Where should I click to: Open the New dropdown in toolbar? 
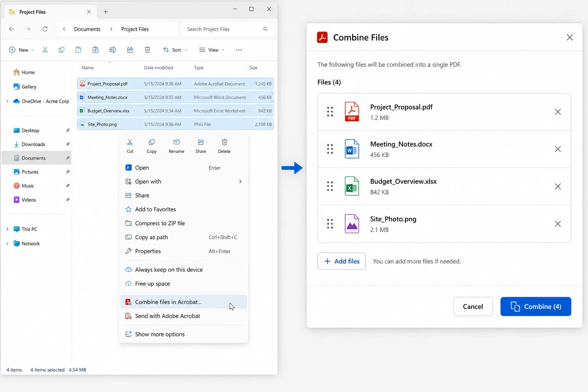pos(21,50)
